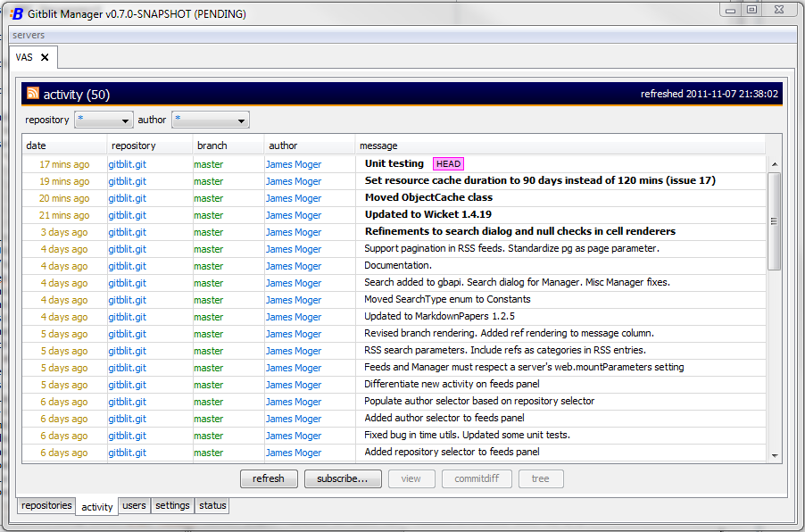Select the Revised branch rendering commit
The image size is (805, 532).
[509, 333]
